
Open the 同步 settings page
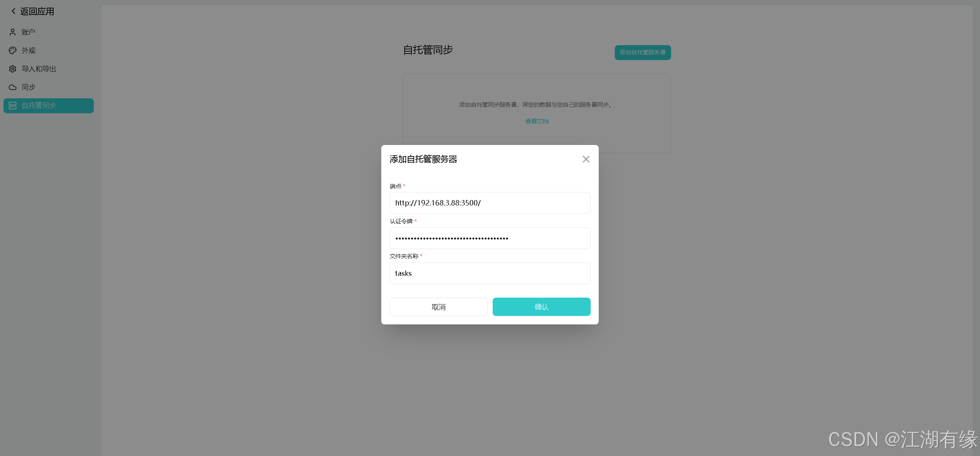[x=28, y=87]
